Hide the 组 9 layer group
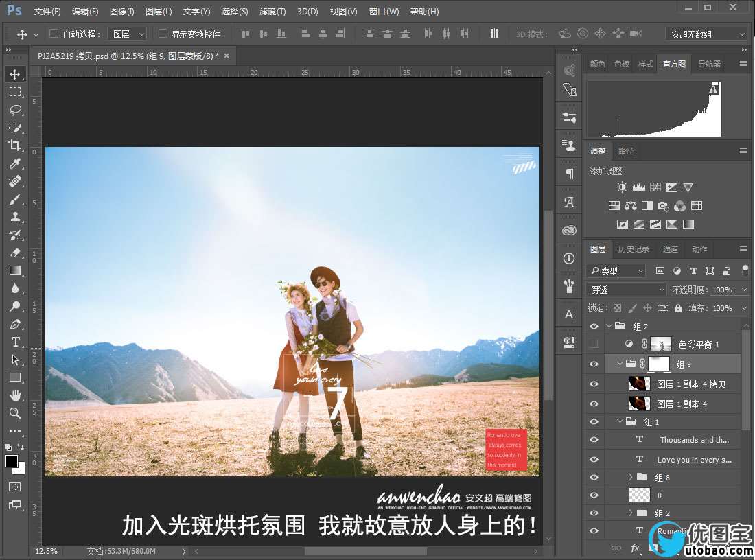The height and width of the screenshot is (560, 755). tap(594, 364)
